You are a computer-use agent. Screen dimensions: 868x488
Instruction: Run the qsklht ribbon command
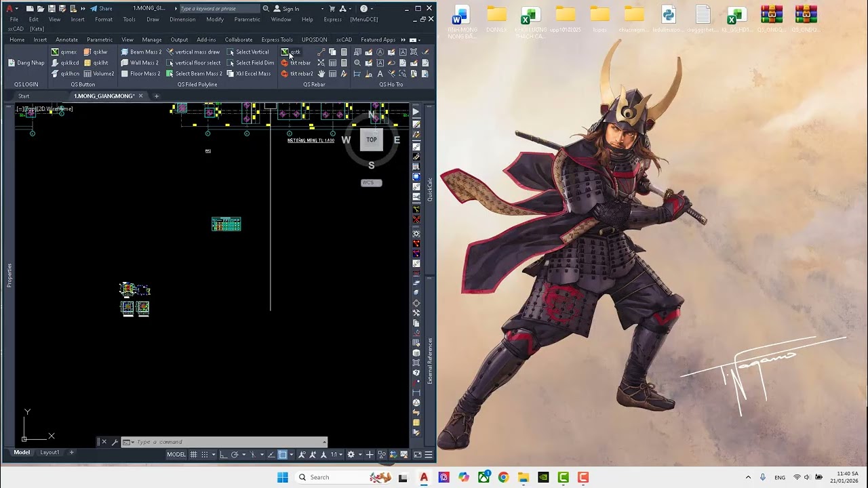pos(96,63)
